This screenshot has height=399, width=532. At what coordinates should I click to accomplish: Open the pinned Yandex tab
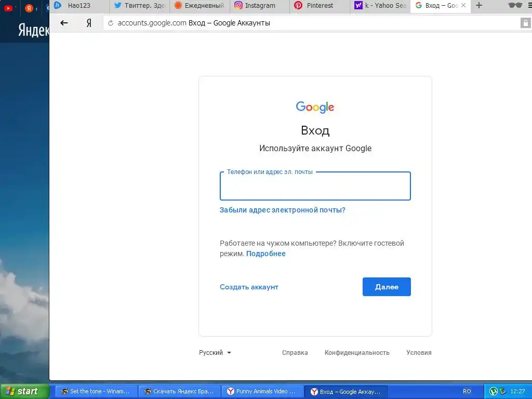pos(29,8)
